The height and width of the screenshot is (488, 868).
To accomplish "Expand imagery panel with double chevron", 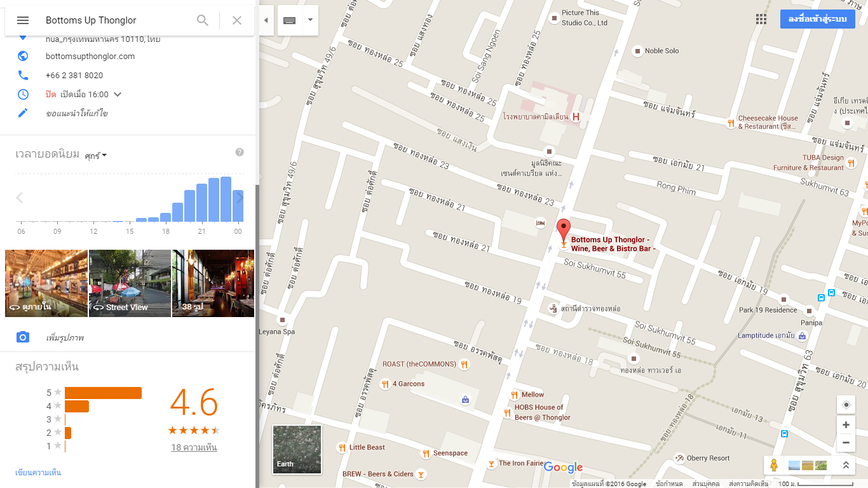I will 846,465.
